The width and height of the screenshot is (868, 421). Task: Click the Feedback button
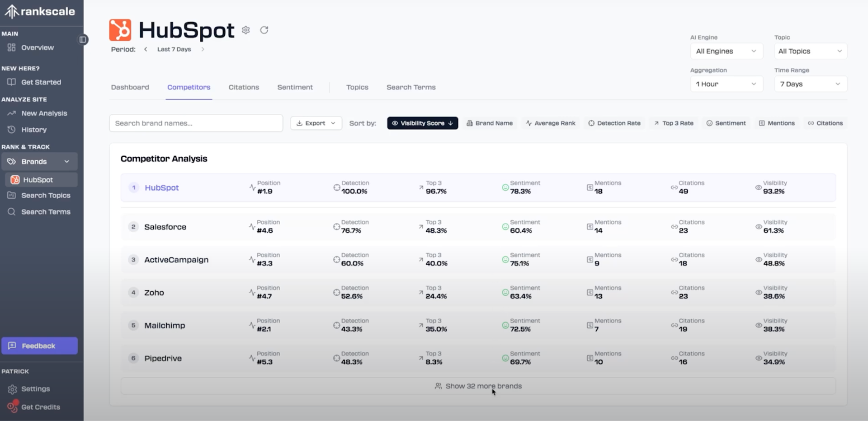[x=39, y=346]
